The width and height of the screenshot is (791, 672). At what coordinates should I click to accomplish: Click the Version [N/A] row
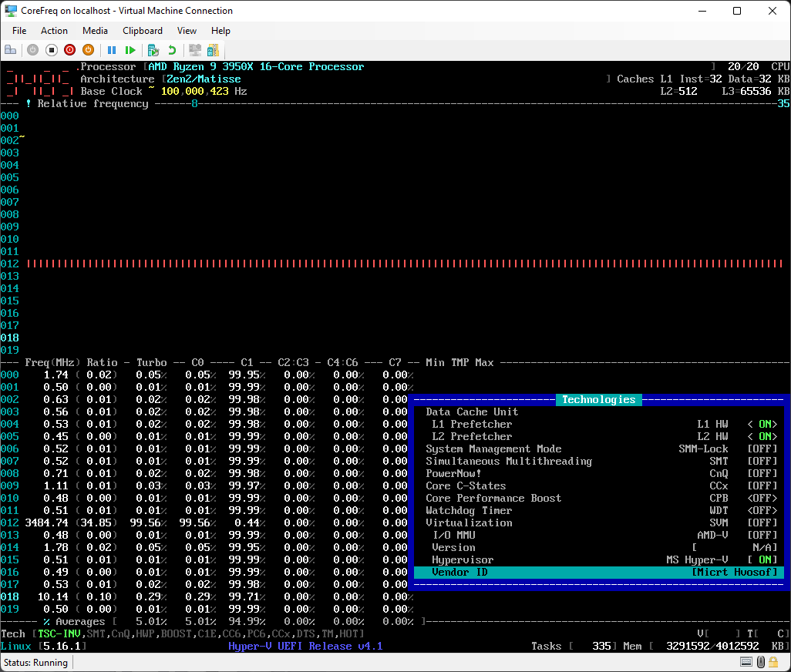click(599, 547)
